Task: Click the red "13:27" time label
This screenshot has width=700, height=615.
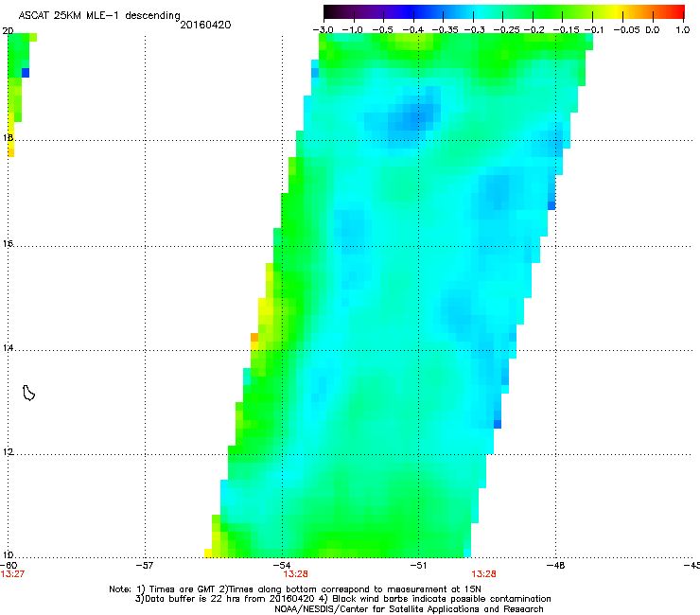Action: point(12,574)
